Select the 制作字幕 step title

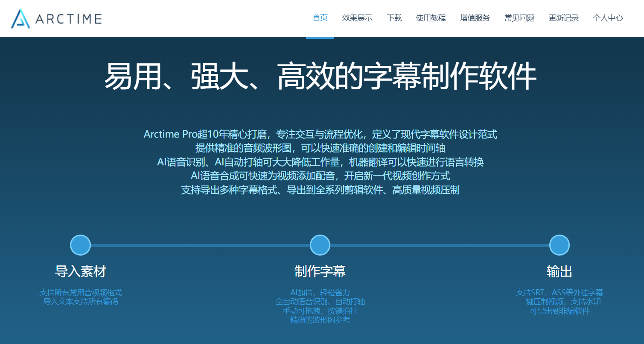pos(320,271)
